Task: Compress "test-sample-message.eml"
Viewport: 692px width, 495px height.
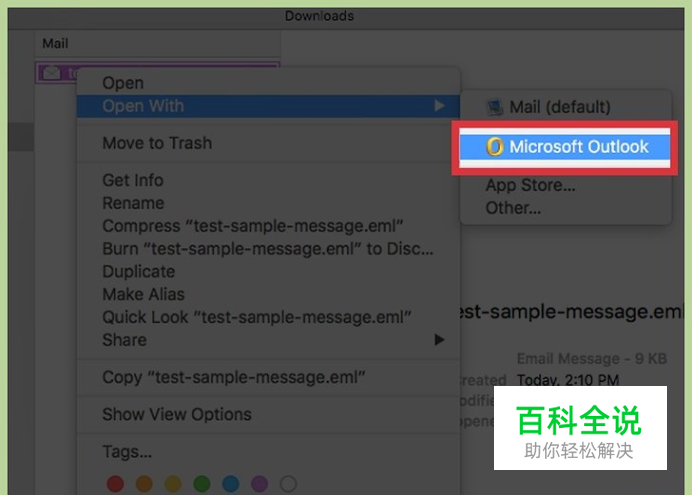Action: (x=268, y=226)
